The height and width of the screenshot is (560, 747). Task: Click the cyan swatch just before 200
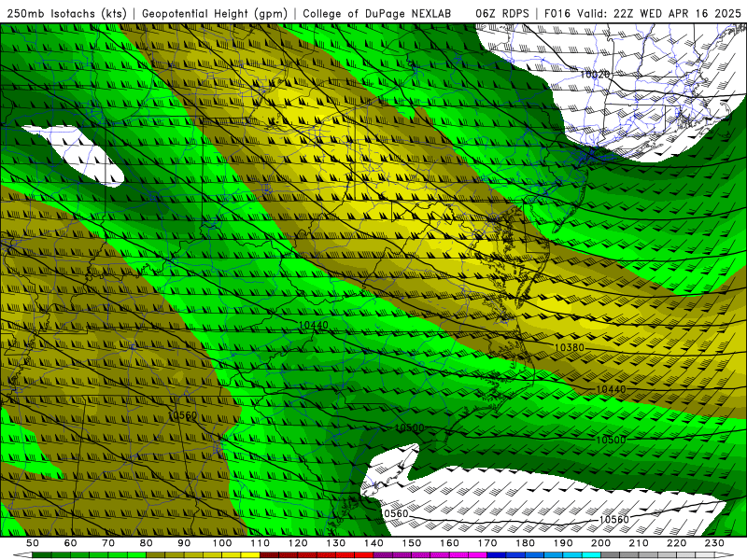[x=591, y=555]
